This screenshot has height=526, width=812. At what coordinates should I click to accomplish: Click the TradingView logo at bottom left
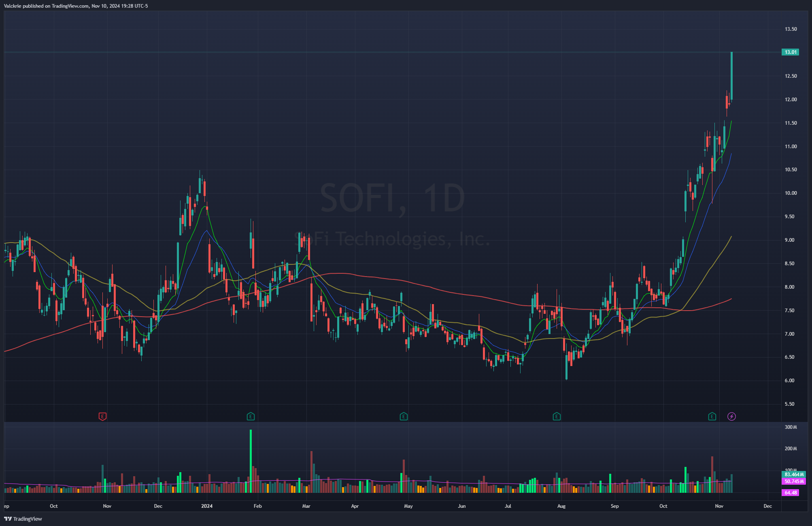click(23, 519)
